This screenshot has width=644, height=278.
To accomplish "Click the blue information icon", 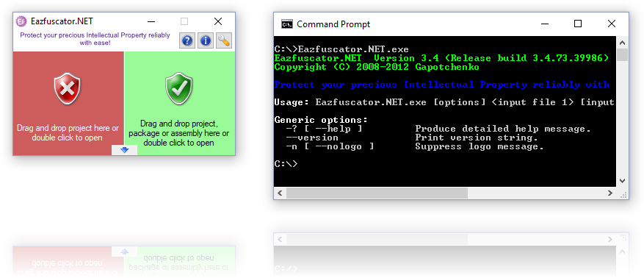I will [x=206, y=40].
